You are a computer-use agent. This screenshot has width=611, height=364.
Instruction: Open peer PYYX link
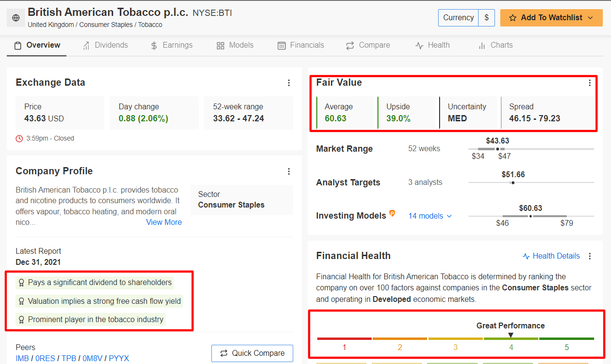[119, 359]
